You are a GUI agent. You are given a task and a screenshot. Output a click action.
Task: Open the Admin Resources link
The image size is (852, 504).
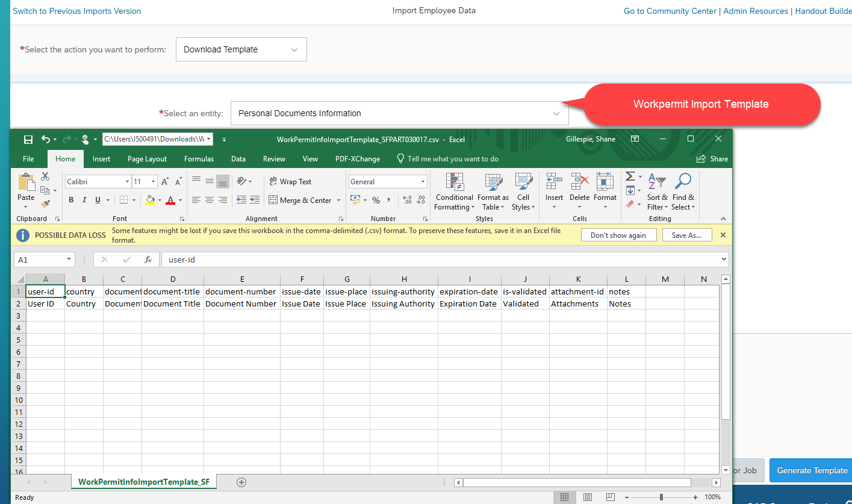coord(756,11)
